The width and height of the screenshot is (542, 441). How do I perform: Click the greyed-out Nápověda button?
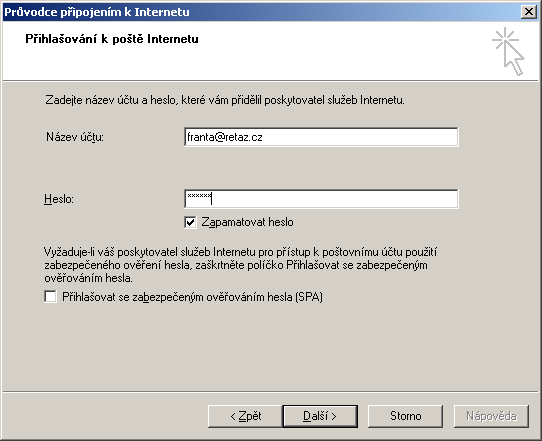point(491,416)
